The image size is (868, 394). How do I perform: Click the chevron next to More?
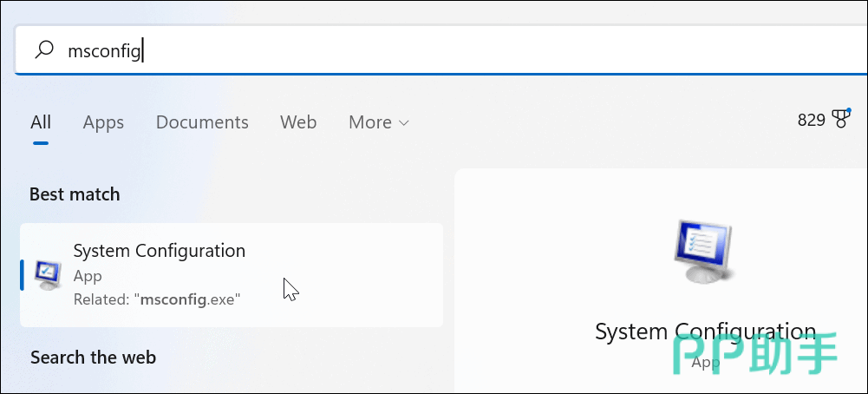click(x=403, y=123)
